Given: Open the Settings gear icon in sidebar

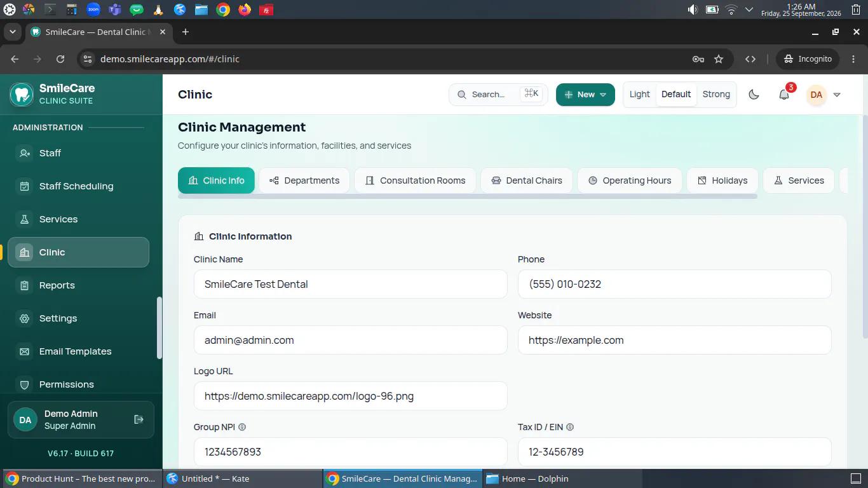Looking at the screenshot, I should pyautogui.click(x=25, y=318).
